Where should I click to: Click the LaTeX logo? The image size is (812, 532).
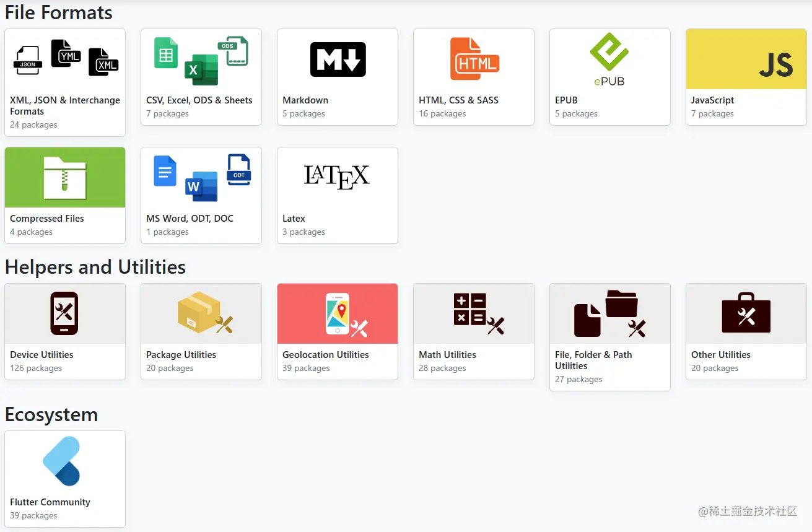(x=337, y=177)
